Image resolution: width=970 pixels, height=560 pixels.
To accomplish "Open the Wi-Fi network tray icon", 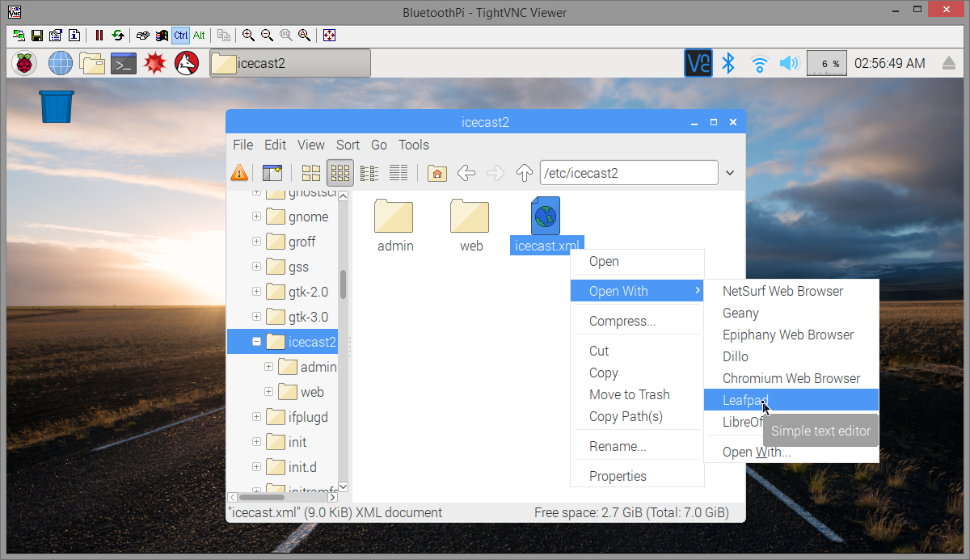I will tap(759, 63).
